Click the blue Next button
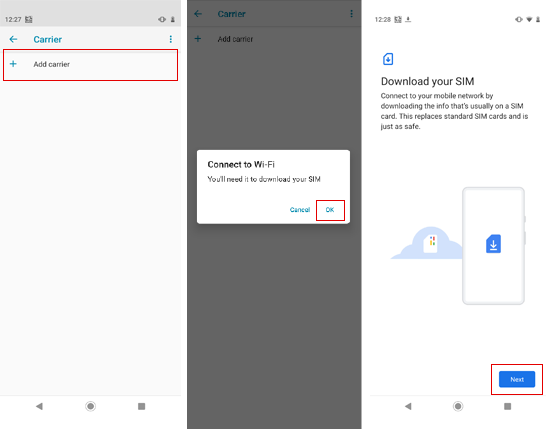The height and width of the screenshot is (429, 550). [517, 379]
